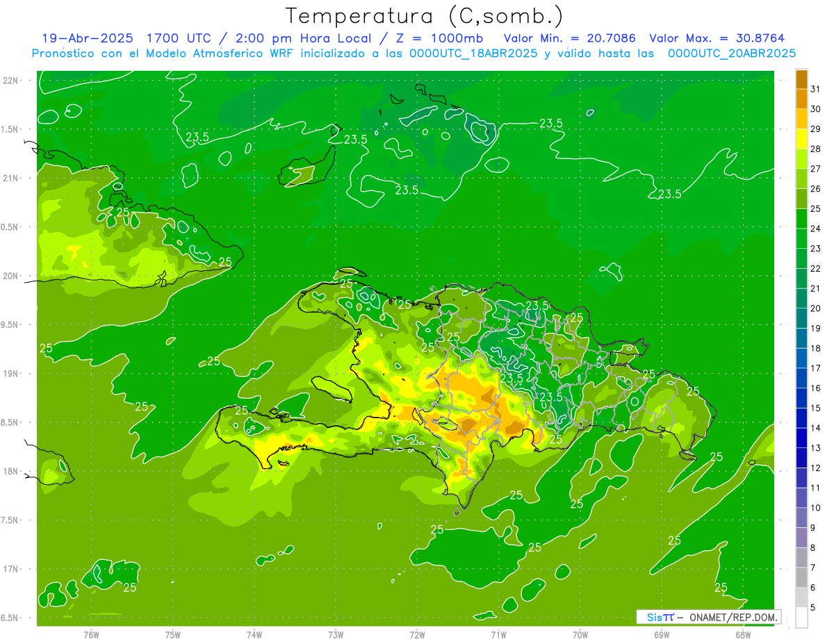Screen dimensions: 834x644
Task: Click the '74W' longitude axis label
Action: point(254,635)
